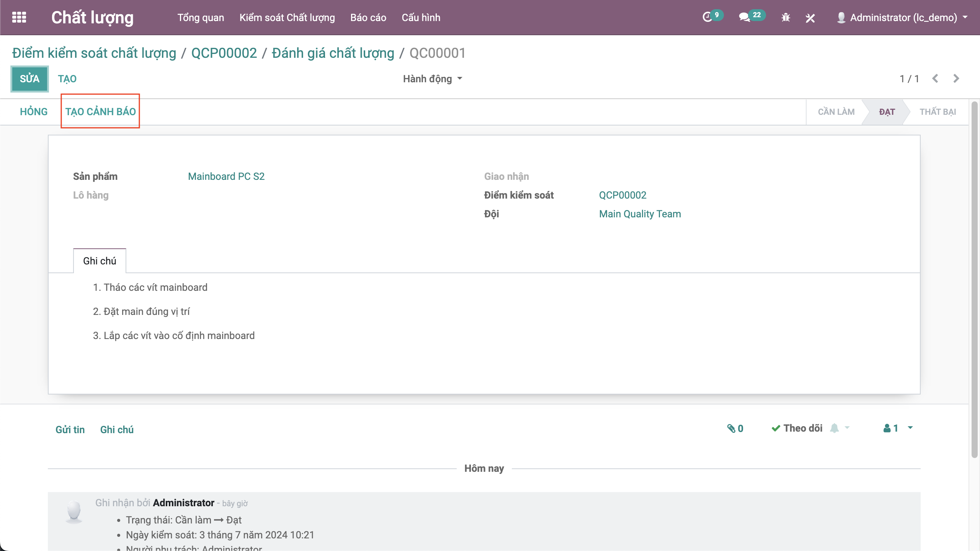Set status to Thất bại stage
The image size is (980, 551).
938,112
